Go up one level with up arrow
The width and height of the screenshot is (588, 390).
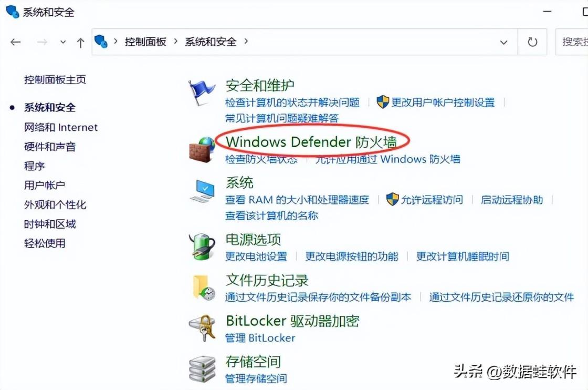(x=80, y=43)
